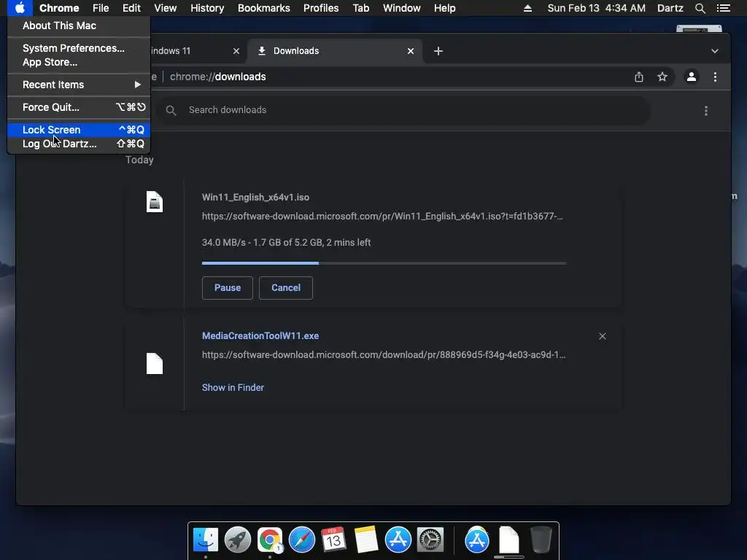Choose Lock Screen menu entry
This screenshot has height=560, width=747.
79,130
